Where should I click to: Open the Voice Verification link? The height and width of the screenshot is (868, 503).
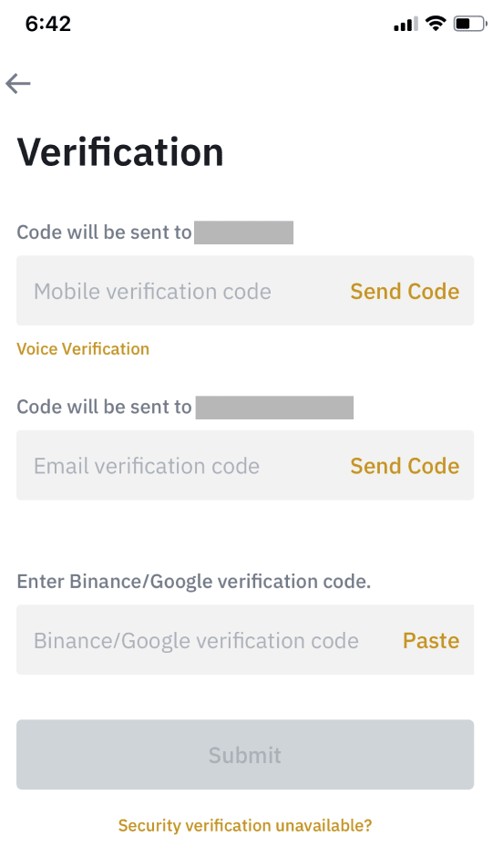83,348
